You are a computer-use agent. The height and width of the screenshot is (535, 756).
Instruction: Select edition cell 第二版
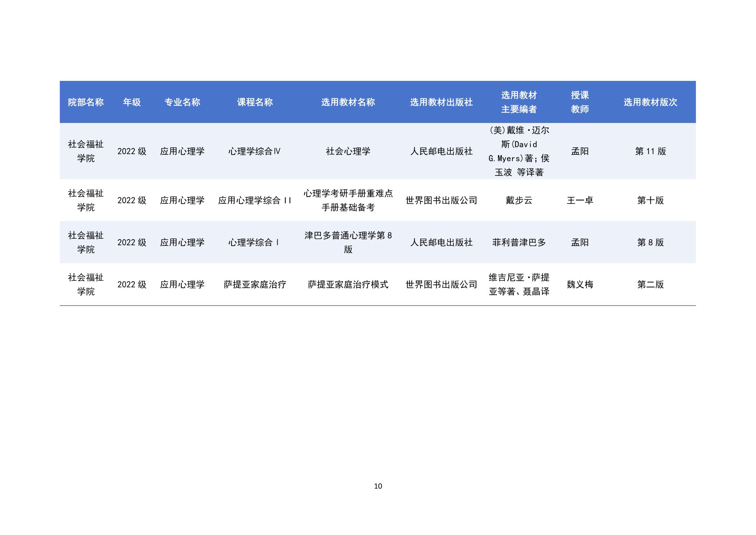click(x=650, y=284)
